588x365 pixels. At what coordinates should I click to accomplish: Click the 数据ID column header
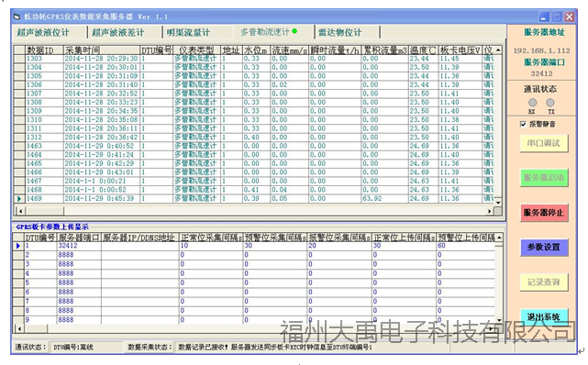44,50
